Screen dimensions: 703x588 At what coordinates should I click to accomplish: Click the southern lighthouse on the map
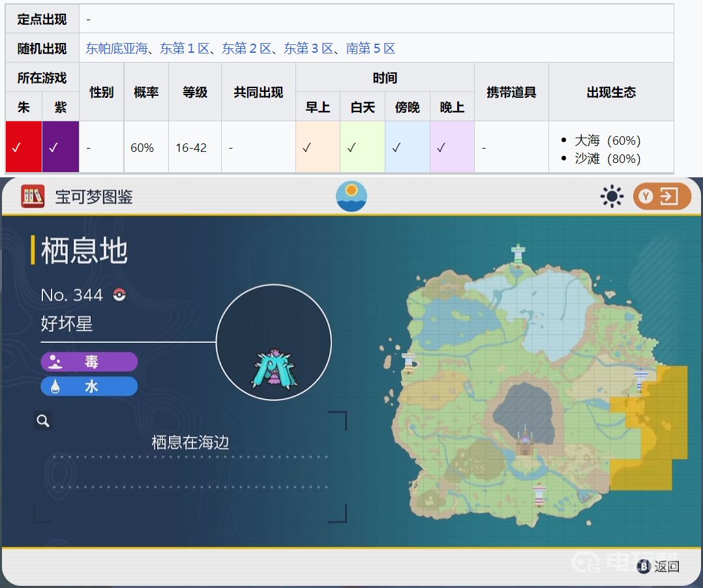point(539,494)
